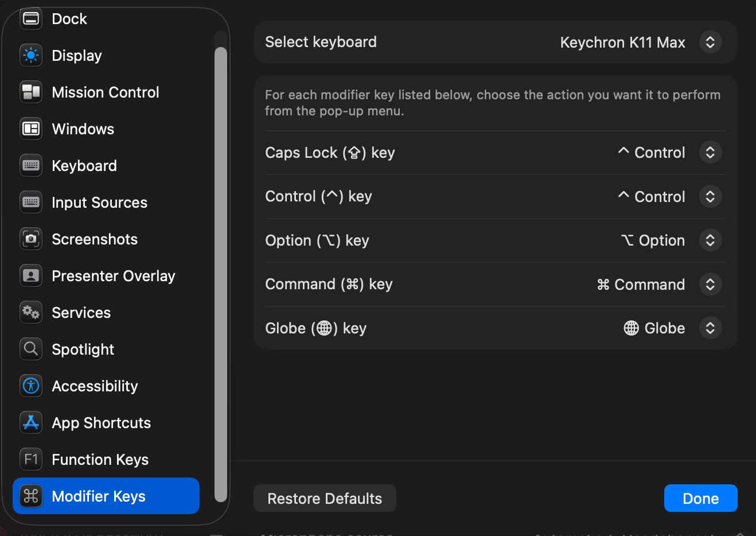756x536 pixels.
Task: Open Command key stepper arrows
Action: [710, 285]
